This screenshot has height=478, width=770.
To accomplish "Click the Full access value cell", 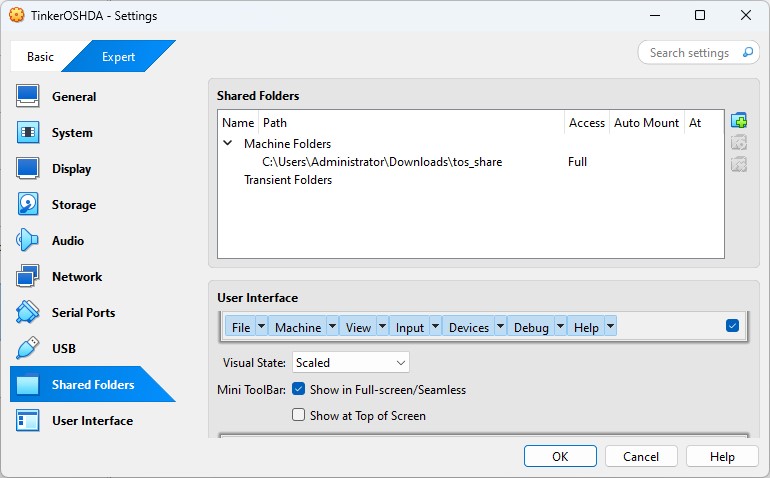I will [x=578, y=162].
